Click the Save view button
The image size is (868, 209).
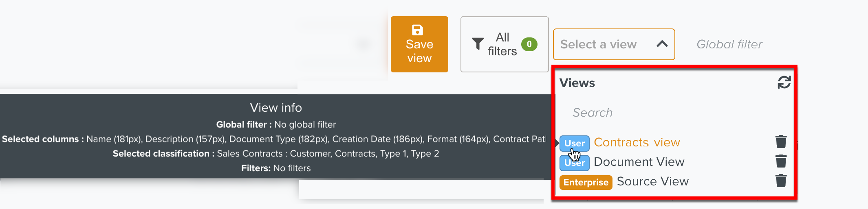coord(419,44)
